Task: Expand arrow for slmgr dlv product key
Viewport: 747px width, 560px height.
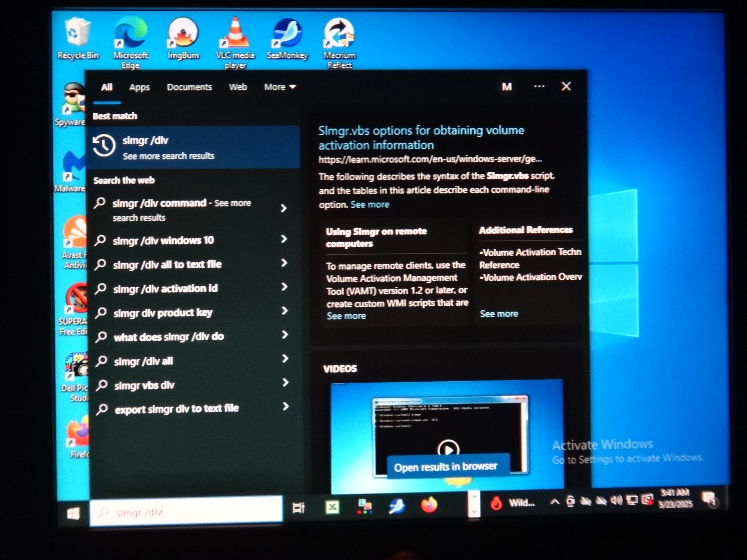Action: point(285,311)
